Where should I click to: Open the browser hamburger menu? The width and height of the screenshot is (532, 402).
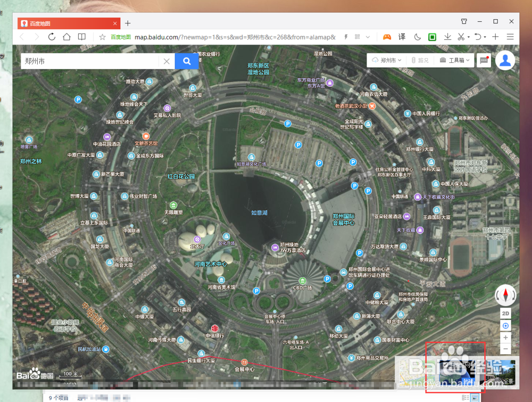coord(510,37)
